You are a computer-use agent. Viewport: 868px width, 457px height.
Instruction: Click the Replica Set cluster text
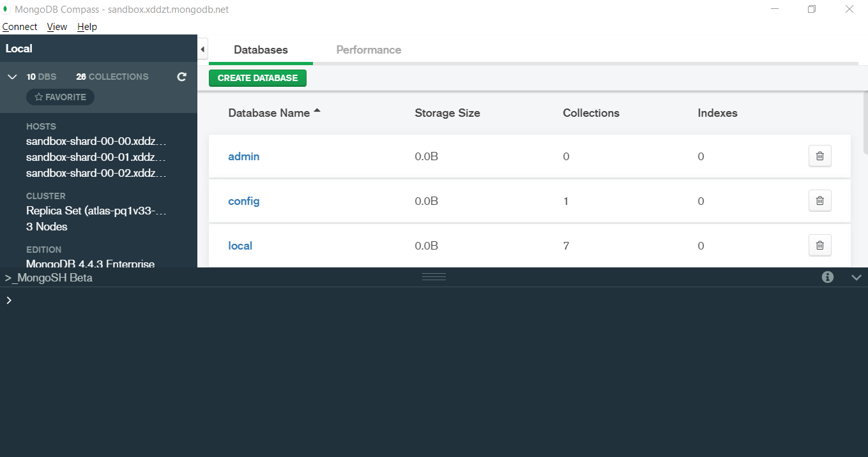96,211
